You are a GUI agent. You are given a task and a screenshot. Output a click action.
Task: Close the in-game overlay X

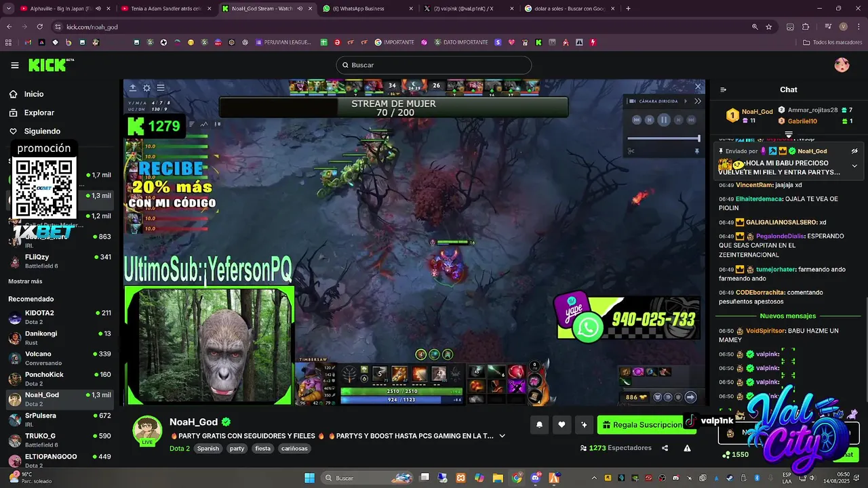coord(698,86)
